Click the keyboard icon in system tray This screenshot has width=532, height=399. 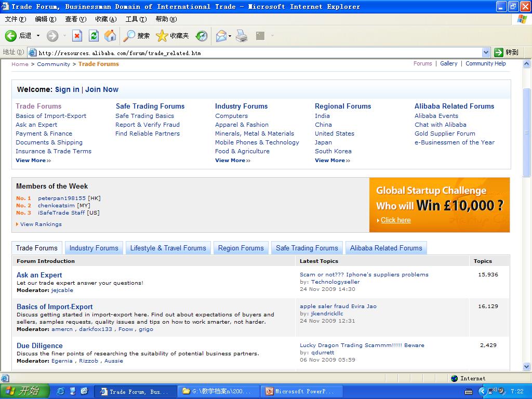tap(469, 392)
